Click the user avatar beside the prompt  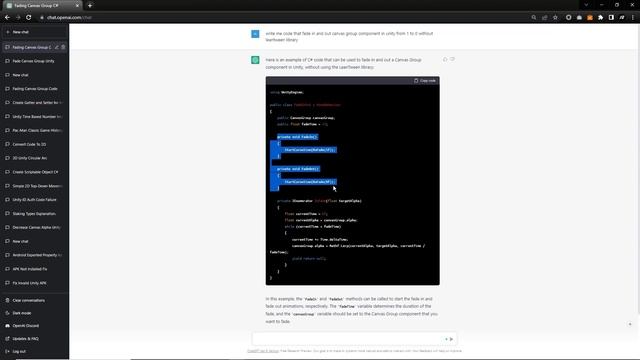pos(255,34)
